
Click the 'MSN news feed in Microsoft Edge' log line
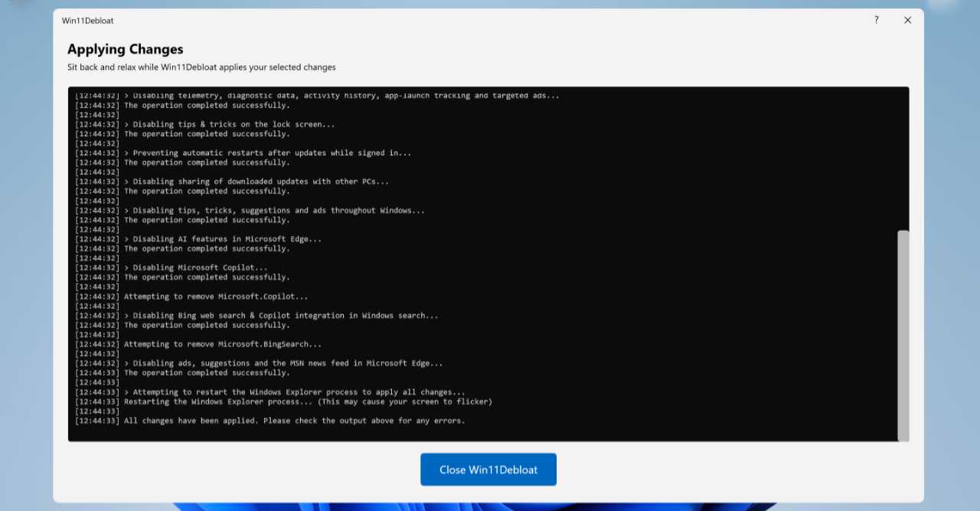tap(287, 363)
